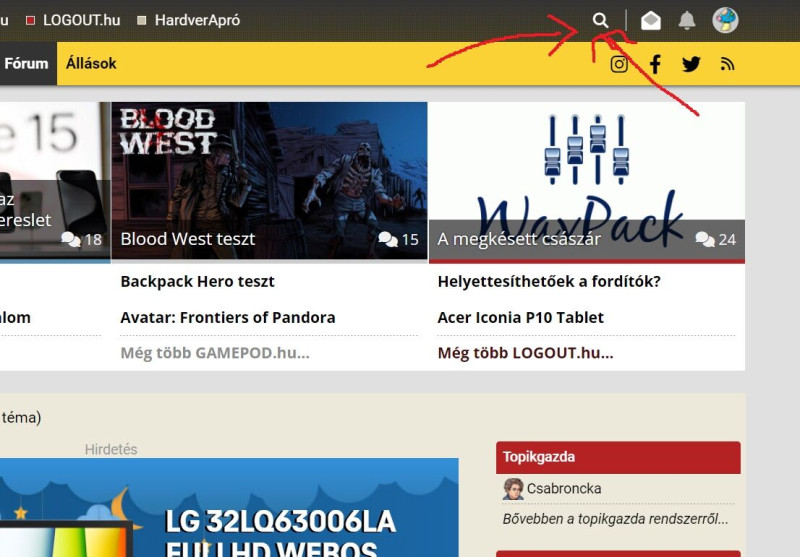Open the Blood West game image

pyautogui.click(x=269, y=181)
